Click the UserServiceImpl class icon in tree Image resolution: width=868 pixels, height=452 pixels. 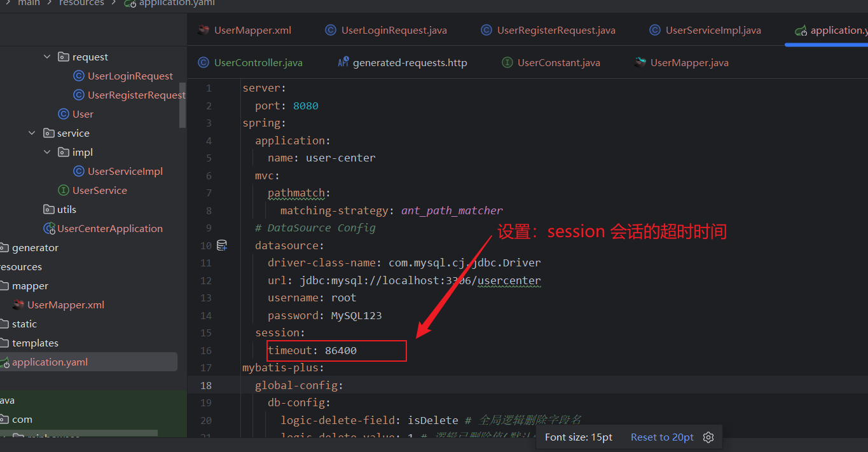coord(79,171)
